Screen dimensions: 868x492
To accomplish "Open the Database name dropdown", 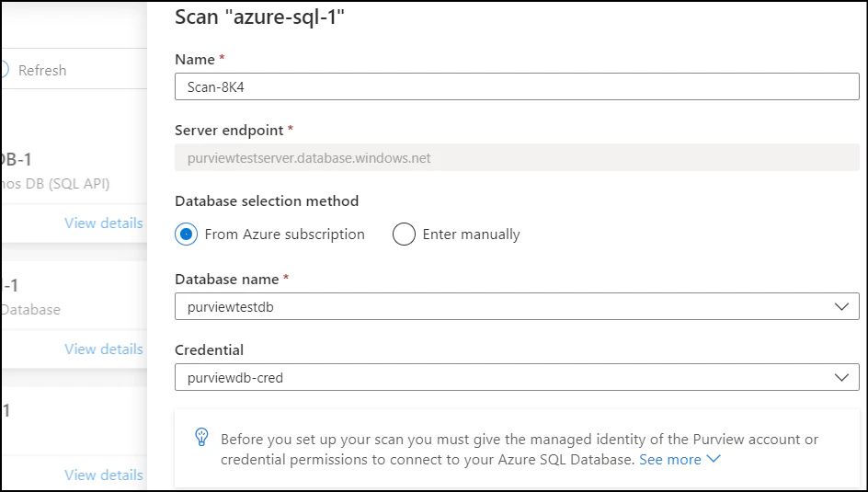I will 517,306.
